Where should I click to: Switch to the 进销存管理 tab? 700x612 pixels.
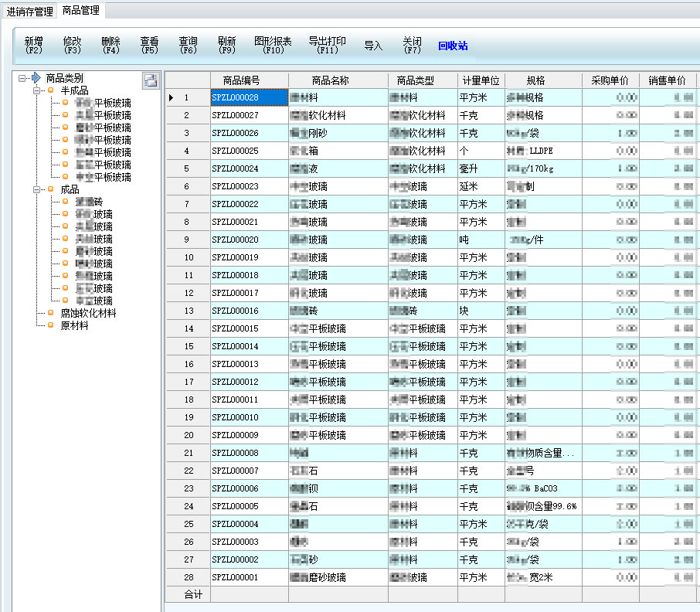(29, 12)
